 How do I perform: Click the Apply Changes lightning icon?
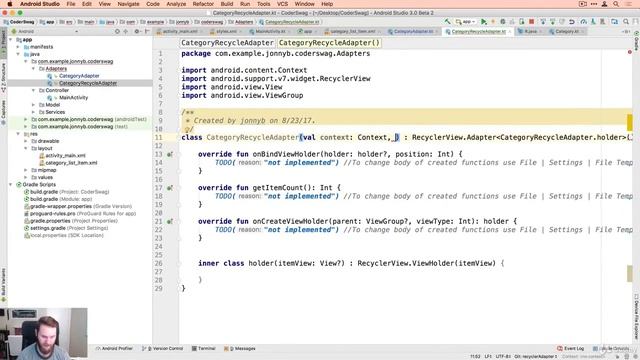[x=493, y=22]
